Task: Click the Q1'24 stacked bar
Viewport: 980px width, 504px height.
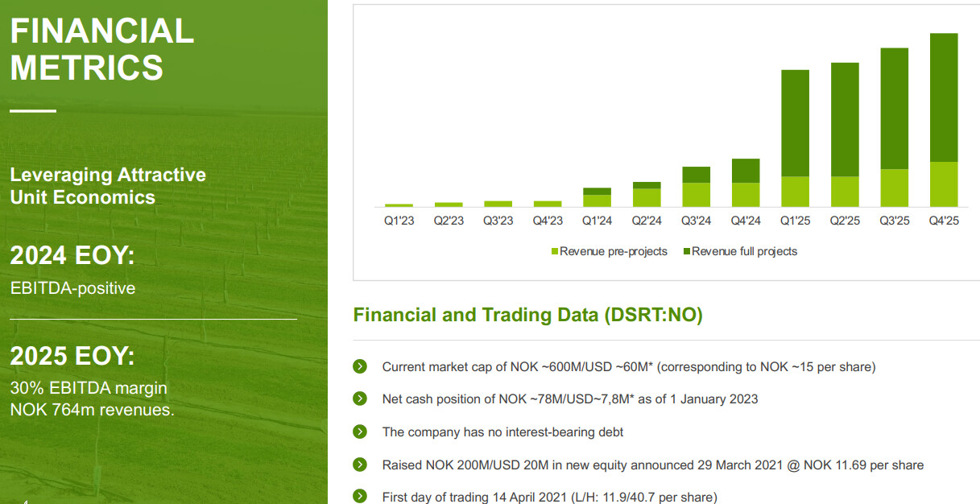Action: click(598, 197)
